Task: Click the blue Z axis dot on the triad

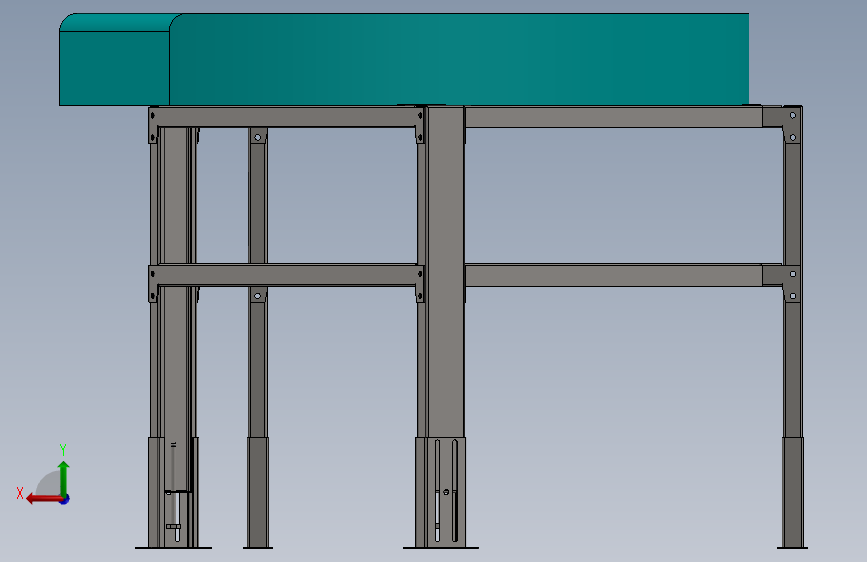Action: (x=65, y=499)
